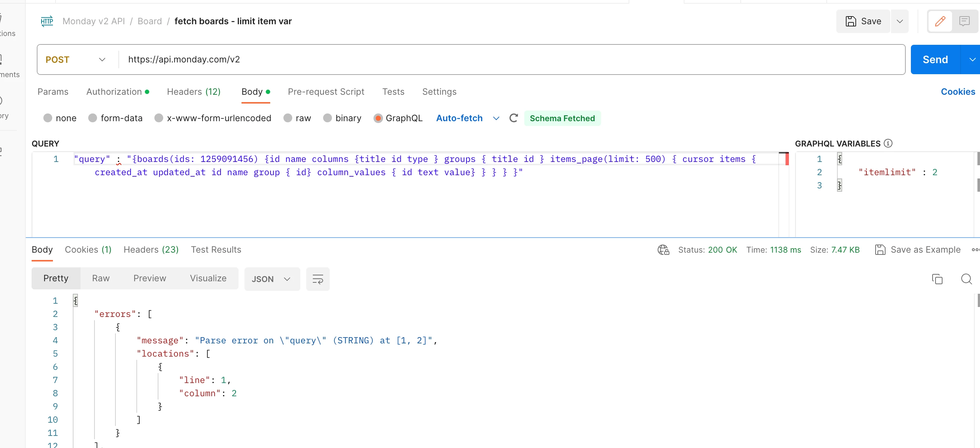
Task: Send the request
Action: pos(935,59)
